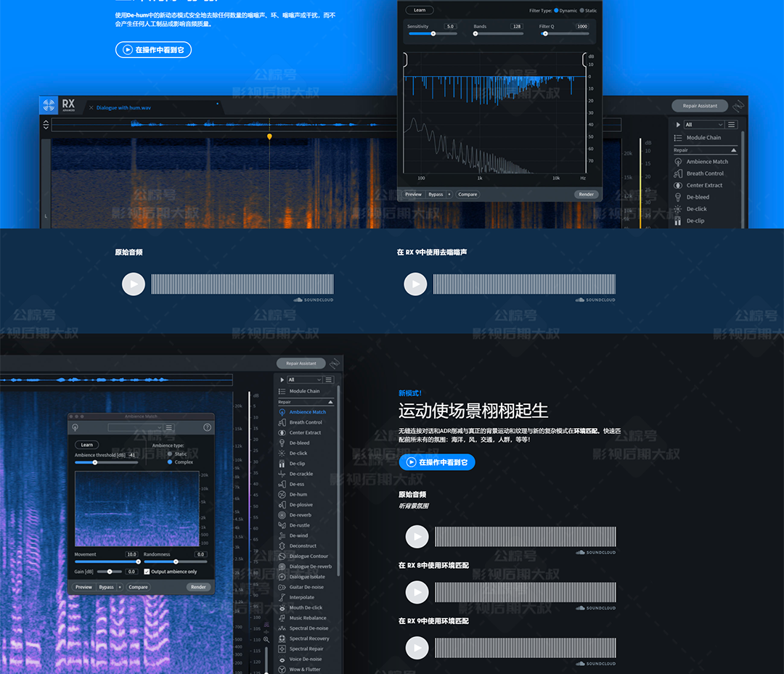Select Dialogue Isolate in lower module list
Screen dimensions: 784x674
point(306,577)
